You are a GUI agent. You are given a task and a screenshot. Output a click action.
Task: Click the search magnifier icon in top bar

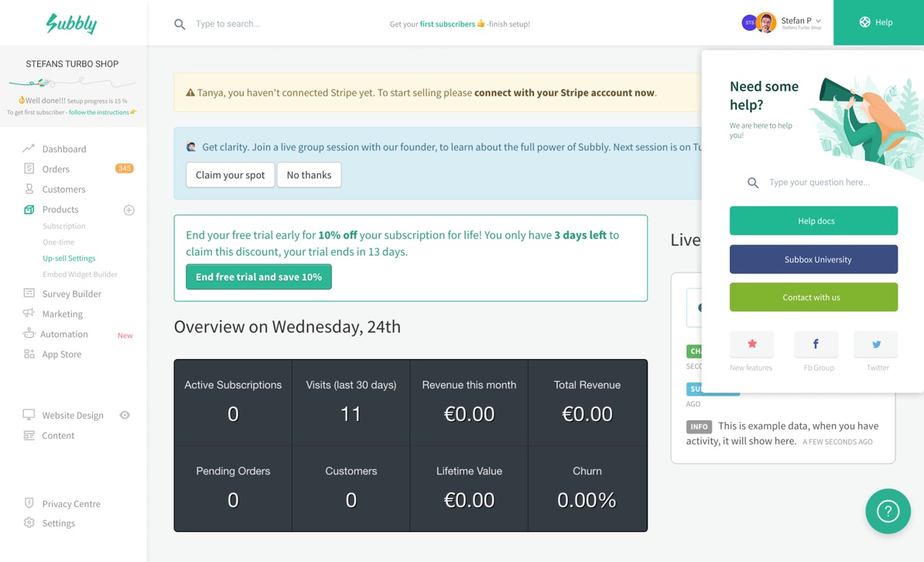point(180,24)
